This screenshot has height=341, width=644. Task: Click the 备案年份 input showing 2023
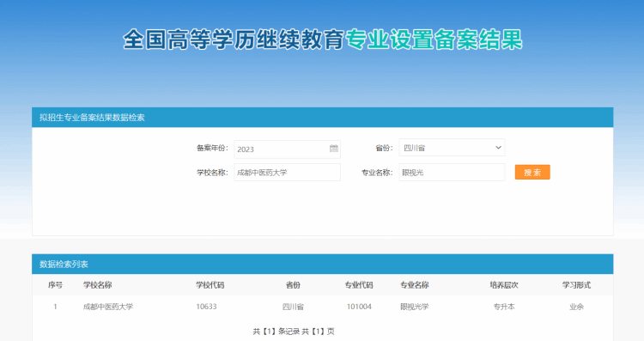pos(287,149)
